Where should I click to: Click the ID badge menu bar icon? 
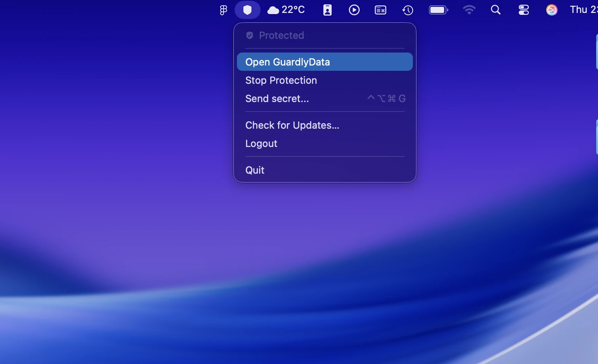coord(328,10)
